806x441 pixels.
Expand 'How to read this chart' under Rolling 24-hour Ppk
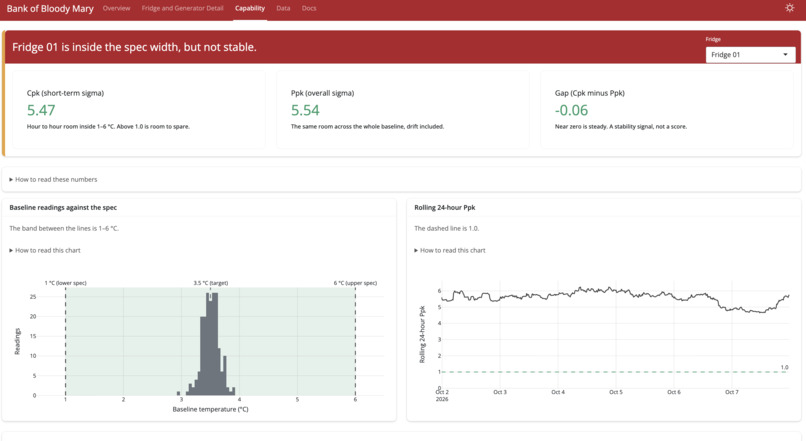coord(450,250)
